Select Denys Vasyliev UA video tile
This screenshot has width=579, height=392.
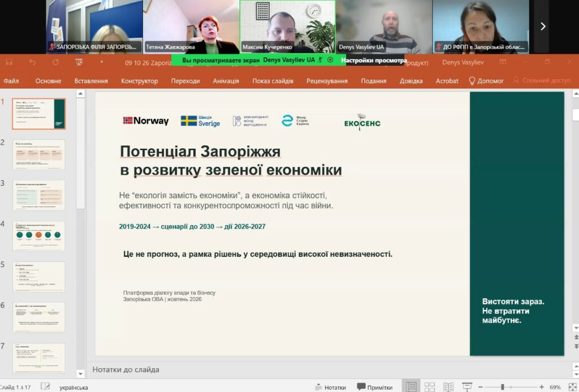tap(384, 27)
